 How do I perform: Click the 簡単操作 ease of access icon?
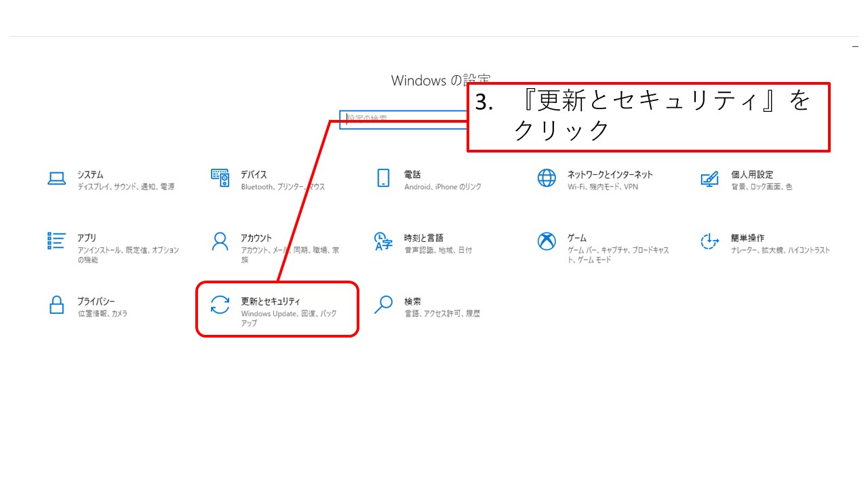[x=709, y=241]
